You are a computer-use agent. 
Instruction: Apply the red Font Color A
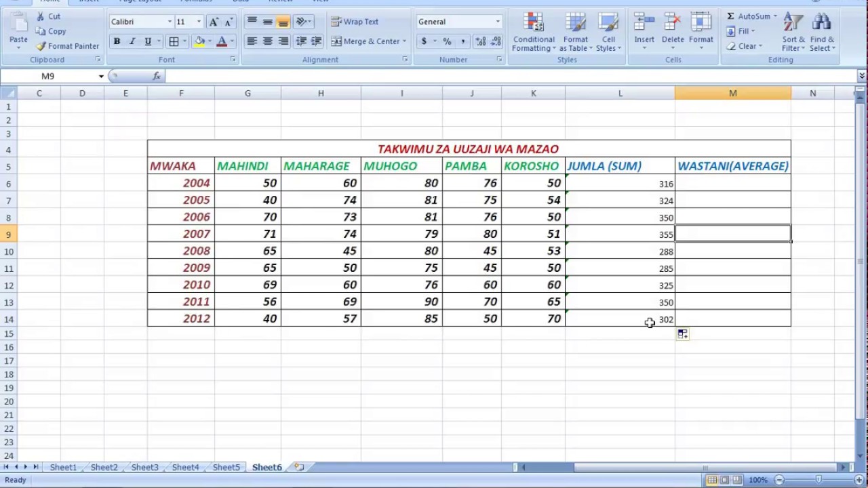(221, 41)
